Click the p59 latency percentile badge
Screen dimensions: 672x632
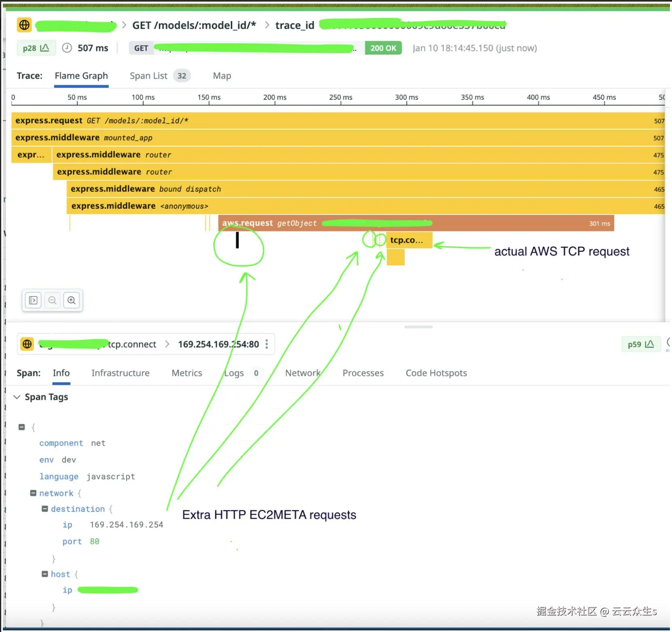[641, 344]
